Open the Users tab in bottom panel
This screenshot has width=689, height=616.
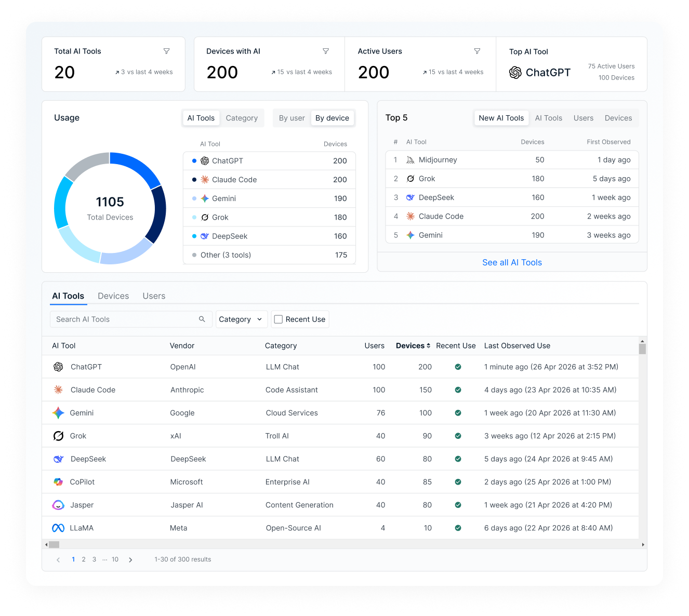coord(154,296)
